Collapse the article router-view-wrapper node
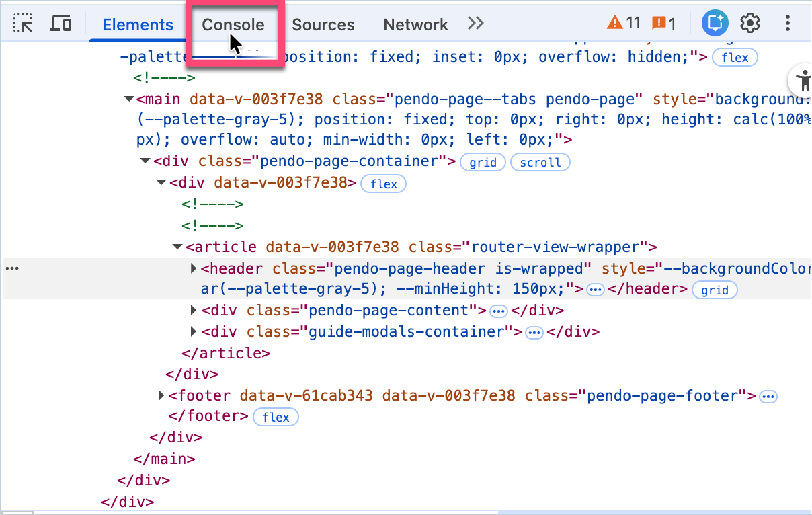Screen dimensions: 812x515 (177, 247)
